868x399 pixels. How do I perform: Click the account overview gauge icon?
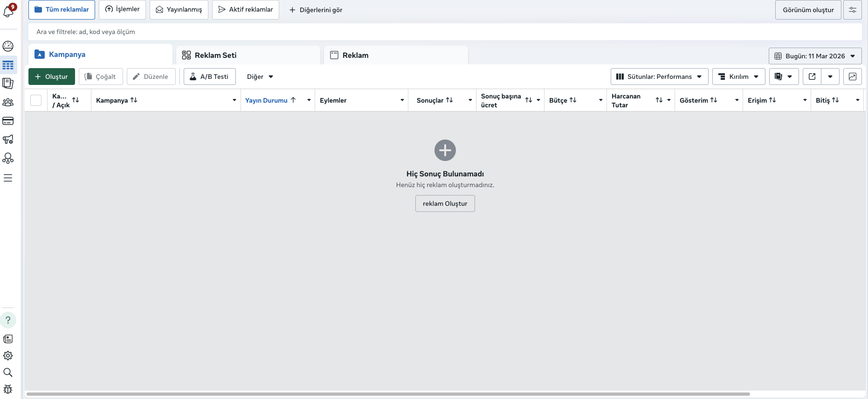[x=8, y=46]
